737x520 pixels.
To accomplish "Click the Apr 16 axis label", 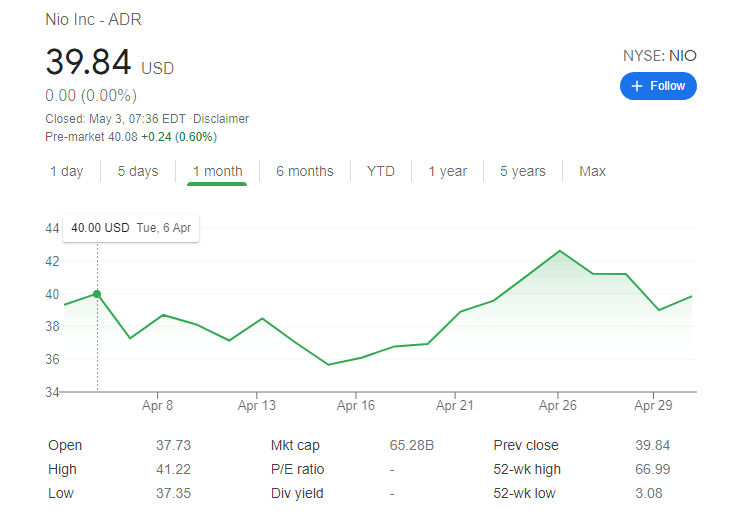I will tap(356, 405).
